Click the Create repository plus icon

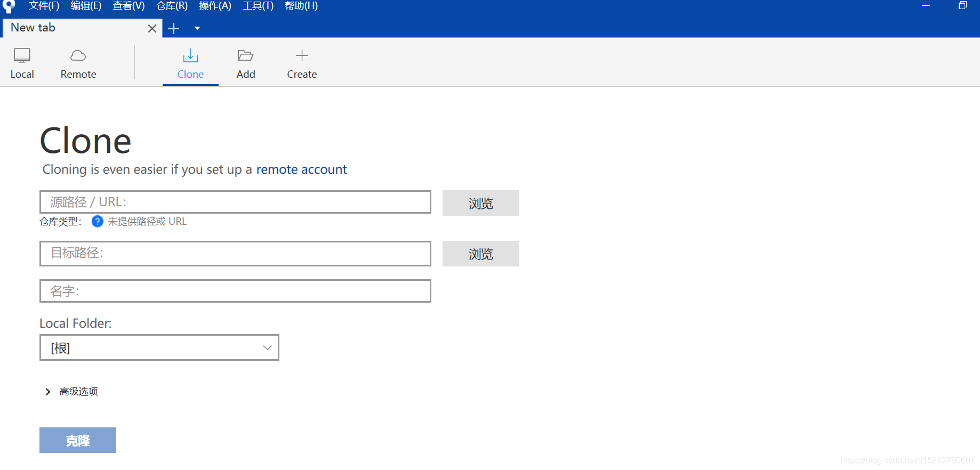[302, 55]
